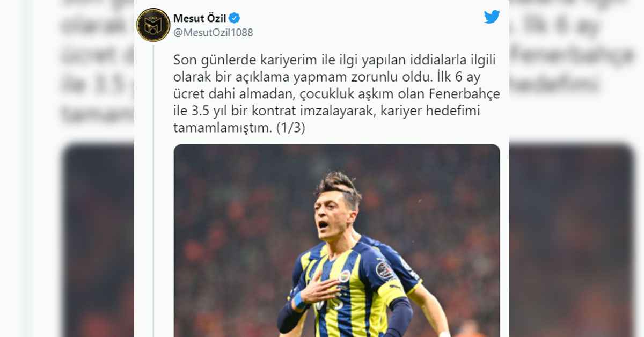Screen dimensions: 644x337
Task: Click the blurred background photo on the right
Action: 571,240
